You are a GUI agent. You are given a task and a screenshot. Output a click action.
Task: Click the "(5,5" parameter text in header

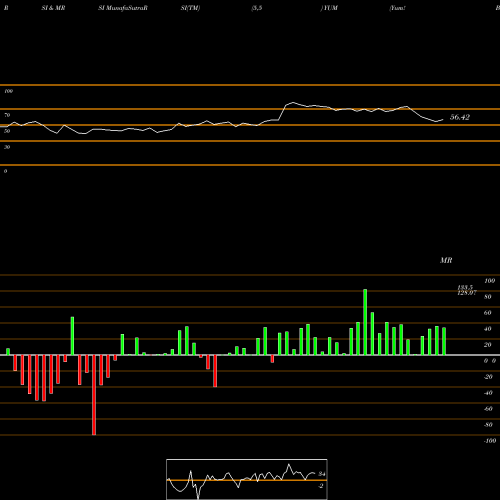tap(257, 8)
